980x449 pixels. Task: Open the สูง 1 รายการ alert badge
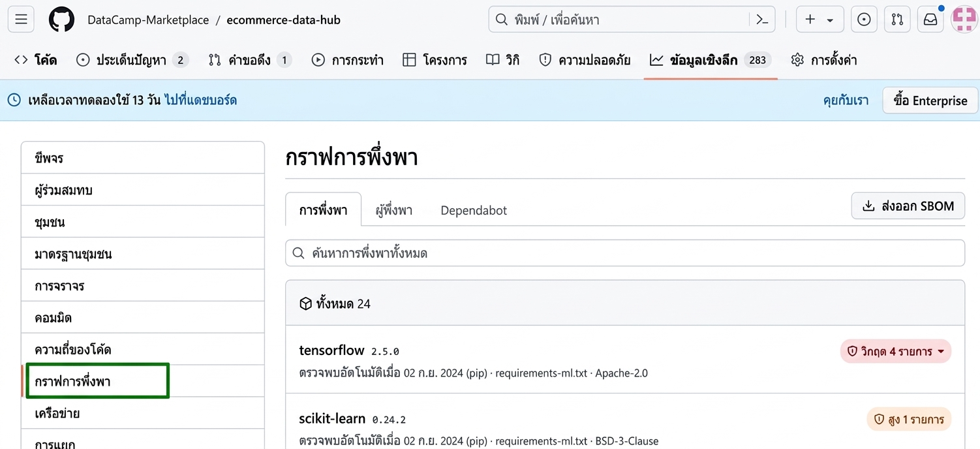(x=909, y=419)
